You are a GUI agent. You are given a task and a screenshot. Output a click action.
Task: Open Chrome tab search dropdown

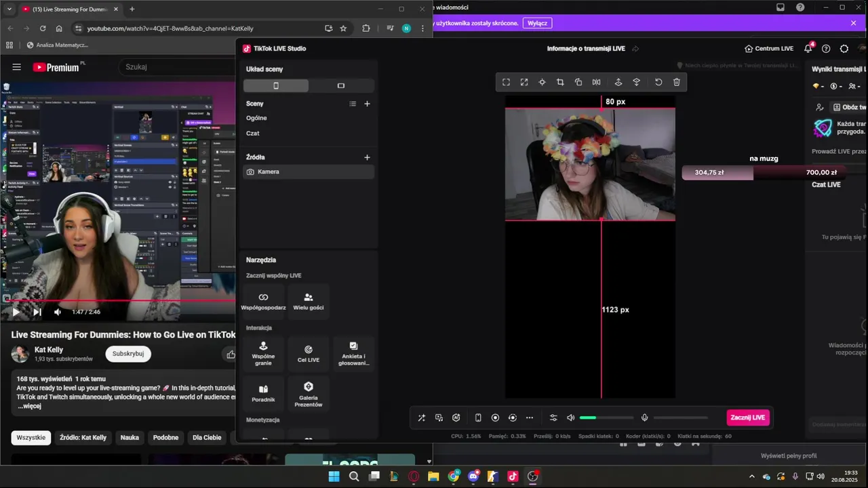9,9
